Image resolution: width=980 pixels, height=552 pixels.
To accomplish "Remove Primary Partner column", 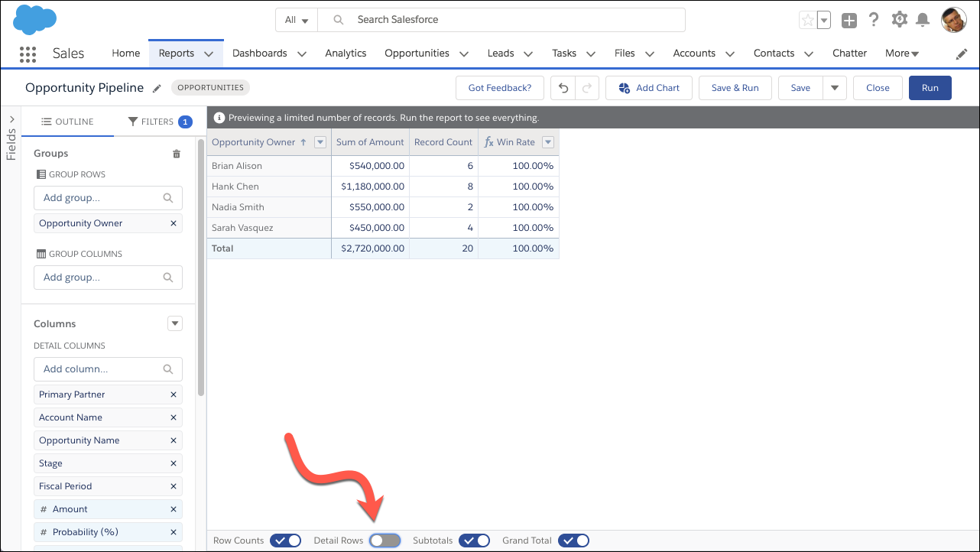I will point(174,395).
